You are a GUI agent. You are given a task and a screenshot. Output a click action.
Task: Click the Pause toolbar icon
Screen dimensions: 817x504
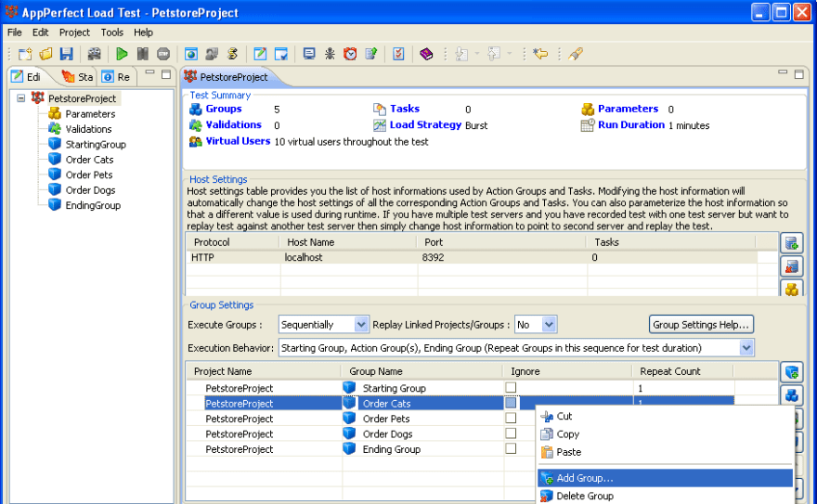pyautogui.click(x=143, y=54)
